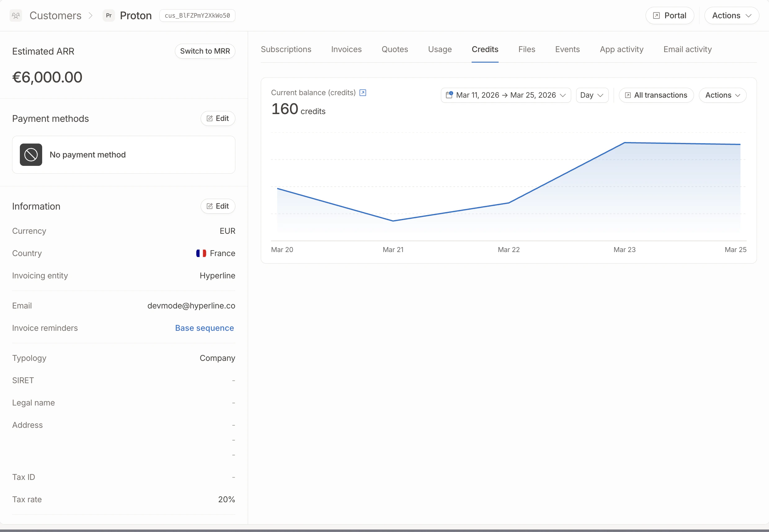
Task: Click the France flag icon
Action: point(201,253)
